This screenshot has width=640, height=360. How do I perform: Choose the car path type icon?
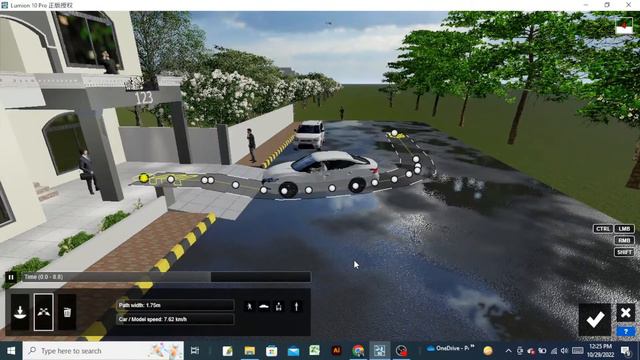pyautogui.click(x=264, y=306)
